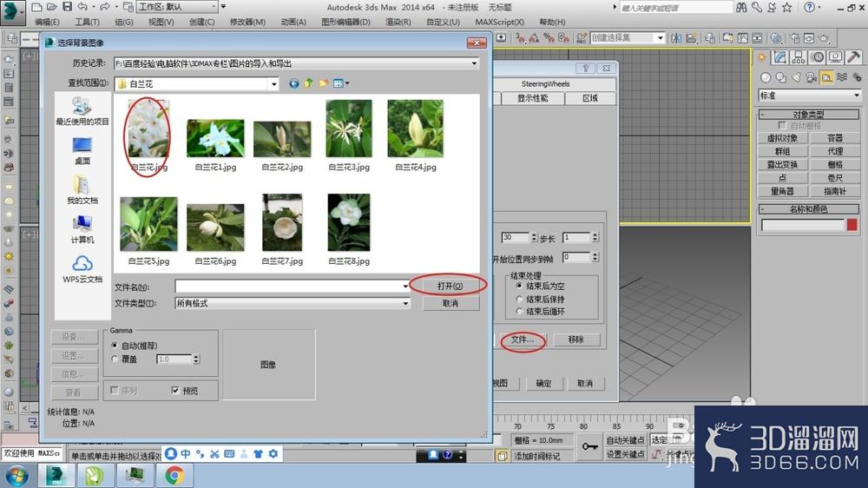Screen dimensions: 868x488
Task: Open the 编辑(E) menu
Action: pos(47,22)
